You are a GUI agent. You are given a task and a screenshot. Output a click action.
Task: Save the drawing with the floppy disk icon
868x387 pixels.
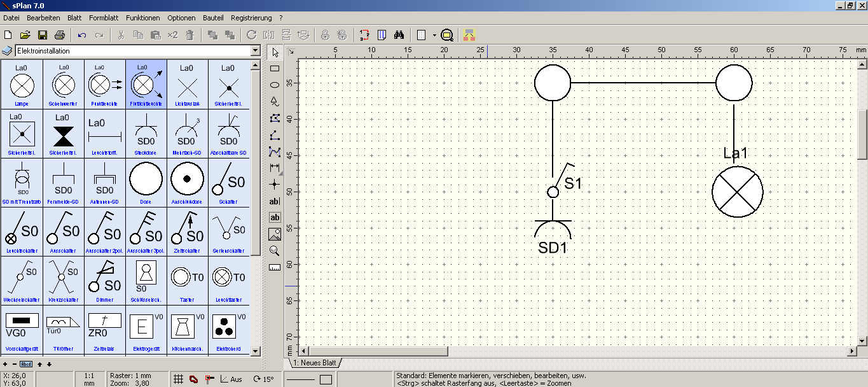pos(43,35)
